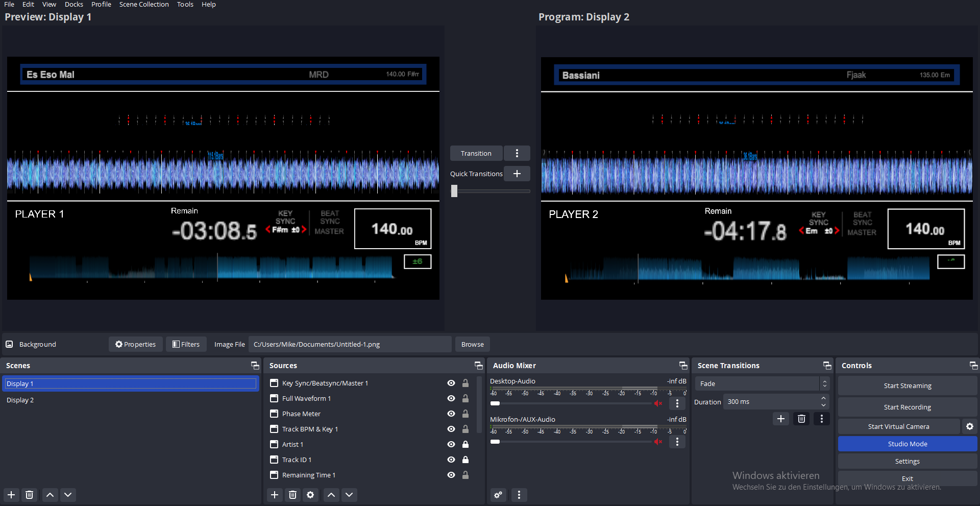Open the Profile menu

coord(101,4)
